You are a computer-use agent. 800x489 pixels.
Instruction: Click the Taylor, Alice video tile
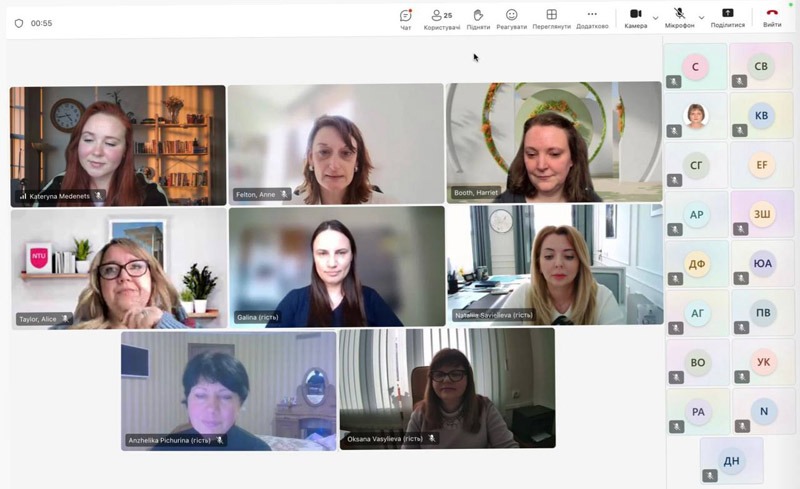point(117,268)
